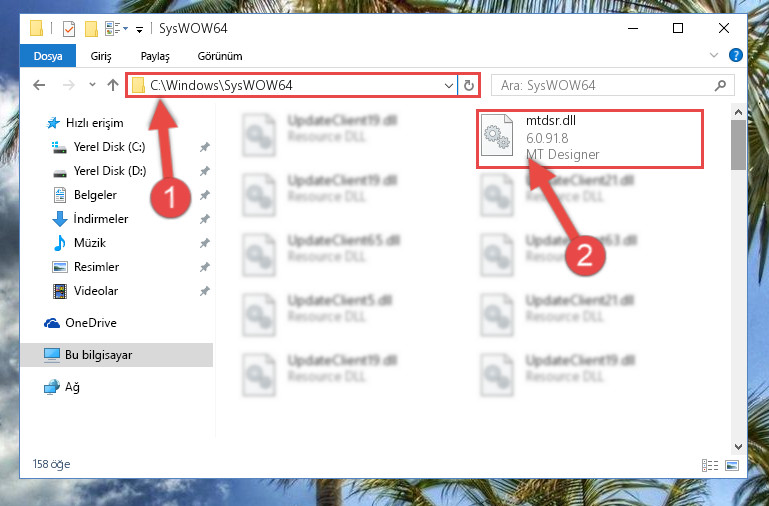Click the address bar path C:\Windows\SysWOW64
Viewport: 769px width, 506px height.
(221, 85)
